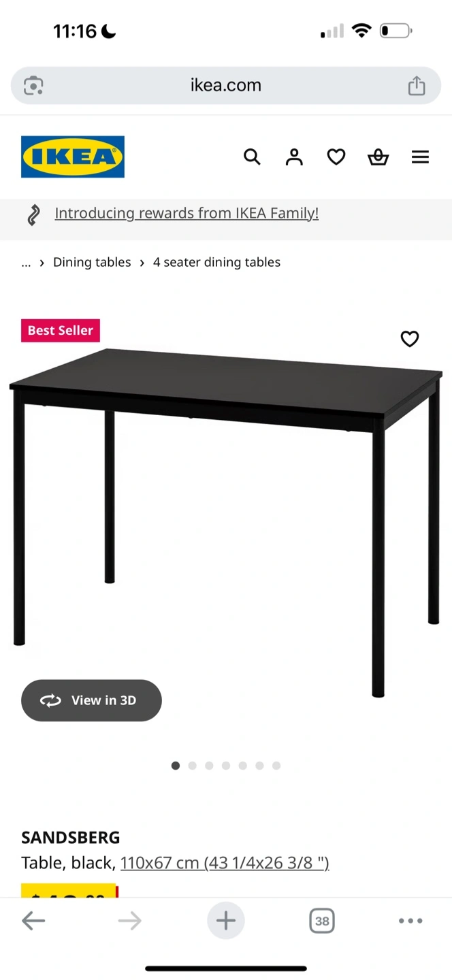Open the shopping basket icon
452x980 pixels.
(x=378, y=157)
